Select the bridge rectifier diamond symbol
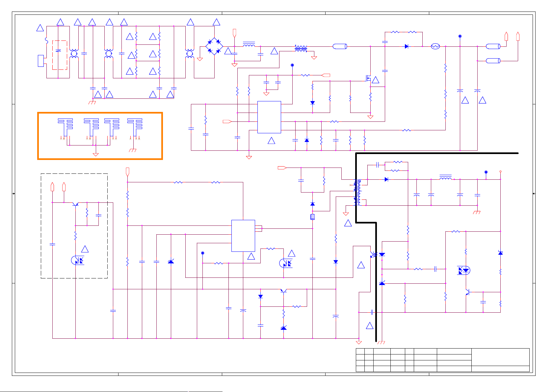 [x=214, y=46]
